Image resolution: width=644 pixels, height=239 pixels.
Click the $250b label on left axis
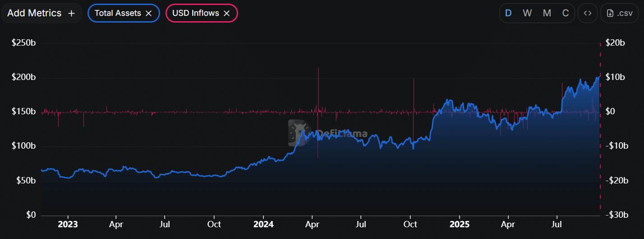23,43
